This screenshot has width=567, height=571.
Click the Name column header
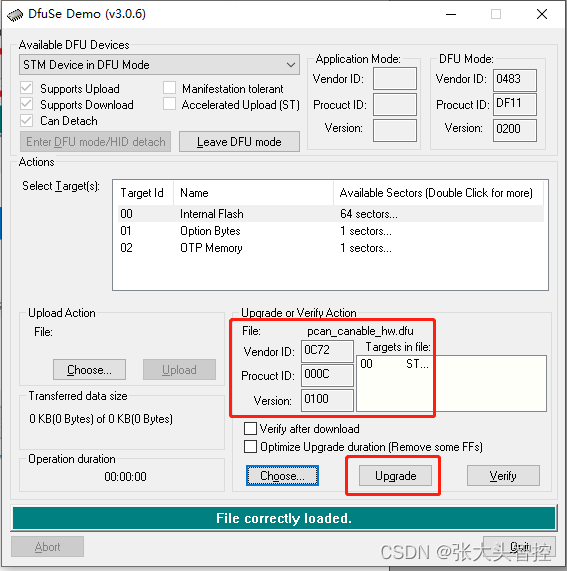[x=253, y=193]
